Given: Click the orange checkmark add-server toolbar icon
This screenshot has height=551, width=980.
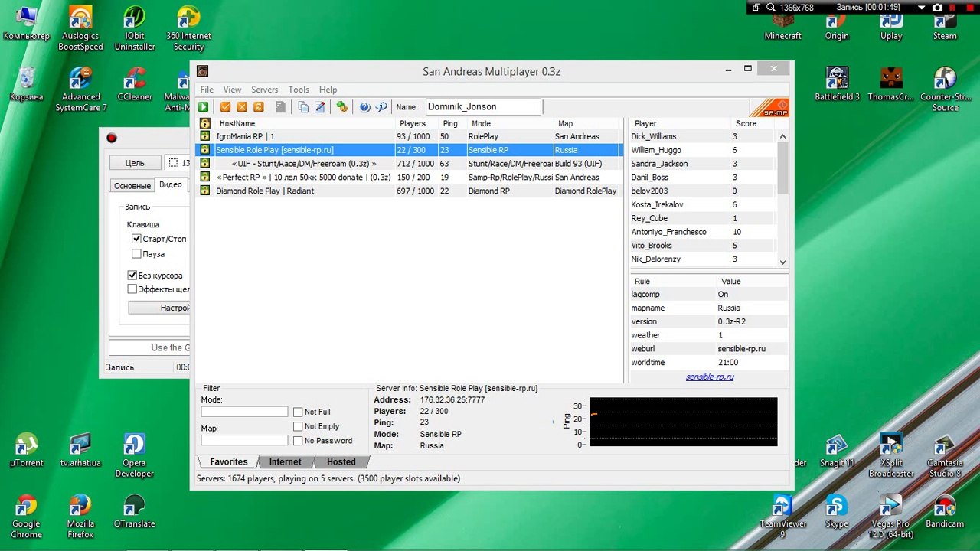Looking at the screenshot, I should click(x=225, y=107).
